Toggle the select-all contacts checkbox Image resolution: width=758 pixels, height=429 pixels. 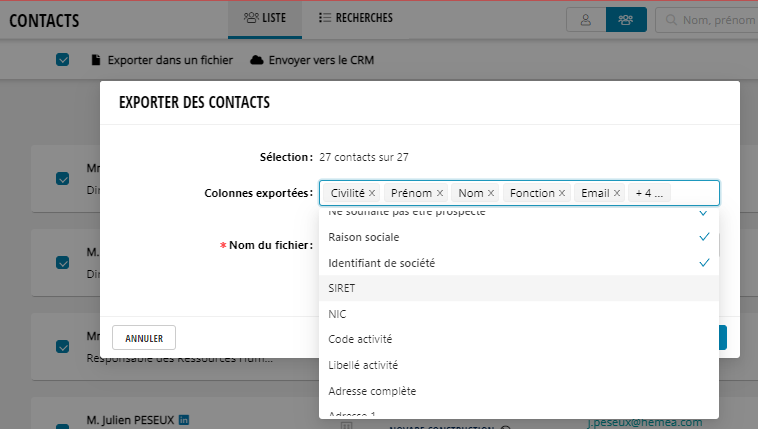tap(62, 60)
